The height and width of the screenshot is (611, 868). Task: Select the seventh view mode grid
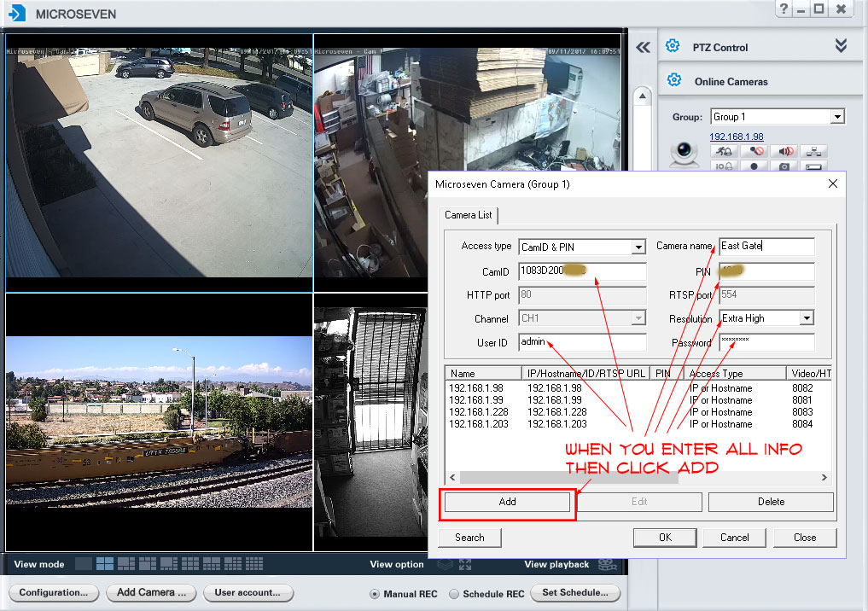212,563
